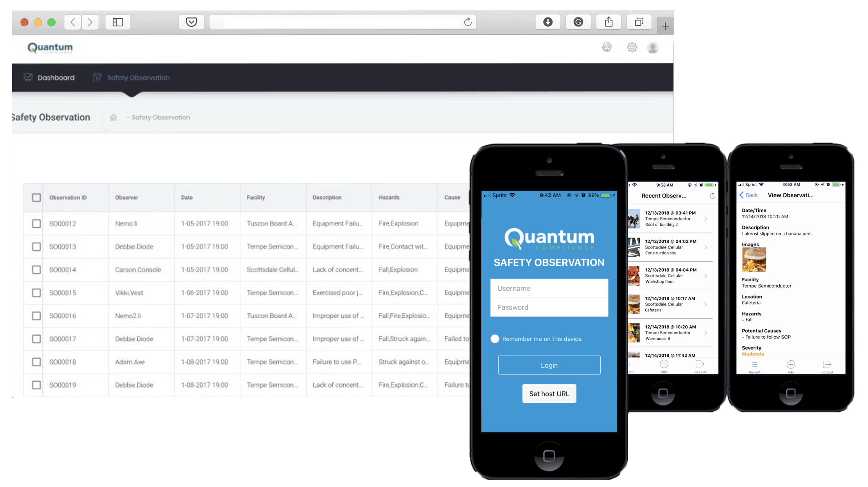Click the Safety Observation menu icon
This screenshot has height=487, width=868.
[97, 78]
